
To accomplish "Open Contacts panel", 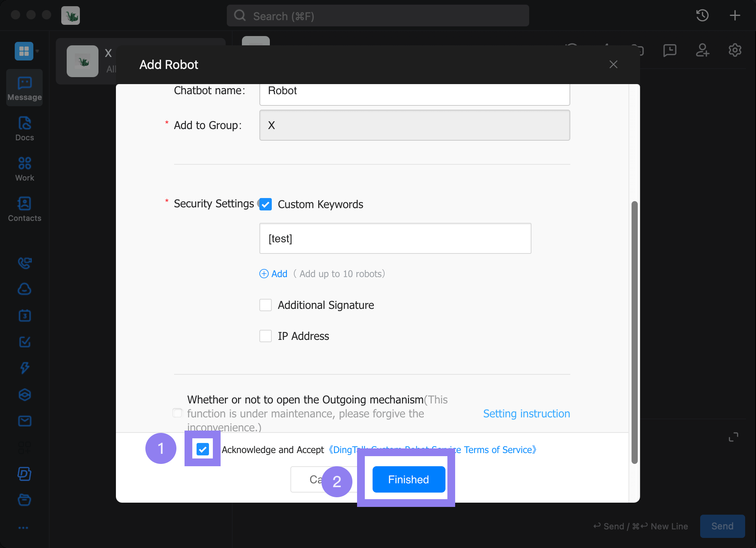I will click(24, 209).
